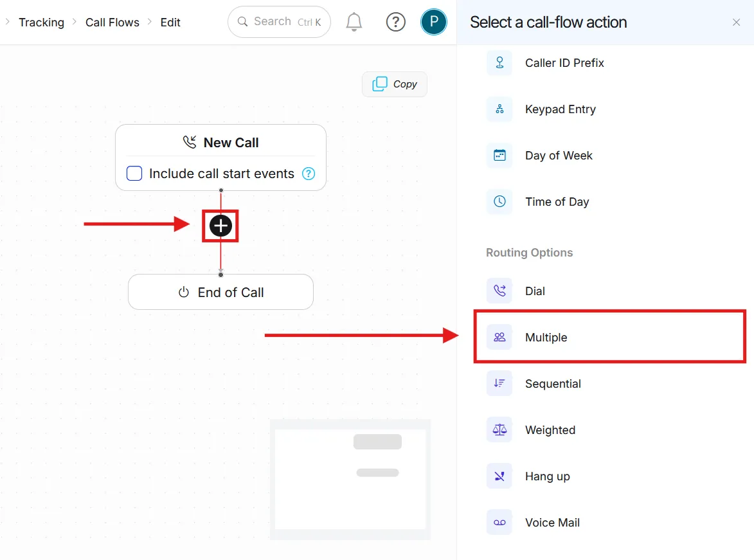Enable Include call start events checkbox

134,173
